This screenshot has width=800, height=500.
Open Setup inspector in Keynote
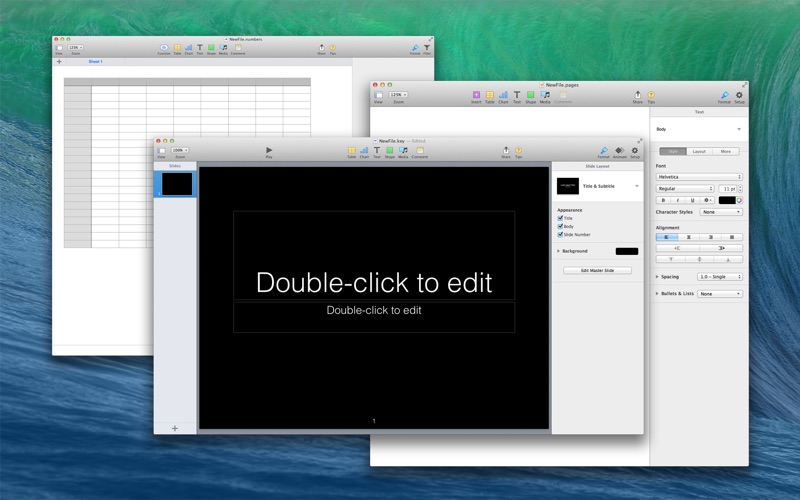pyautogui.click(x=635, y=151)
